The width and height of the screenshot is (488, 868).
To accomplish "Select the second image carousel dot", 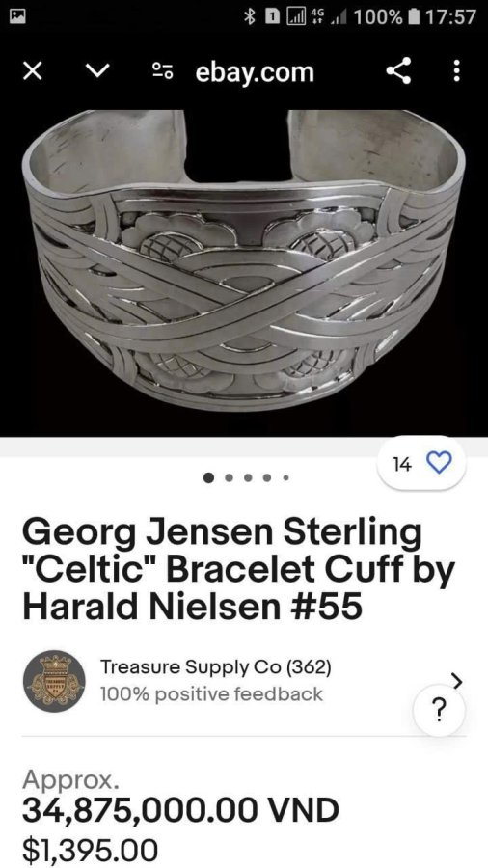I will coord(230,477).
